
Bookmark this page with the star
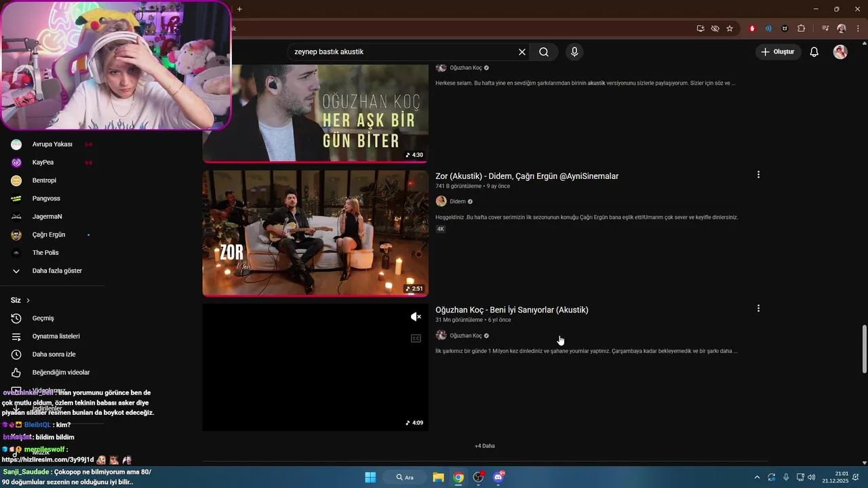[730, 28]
